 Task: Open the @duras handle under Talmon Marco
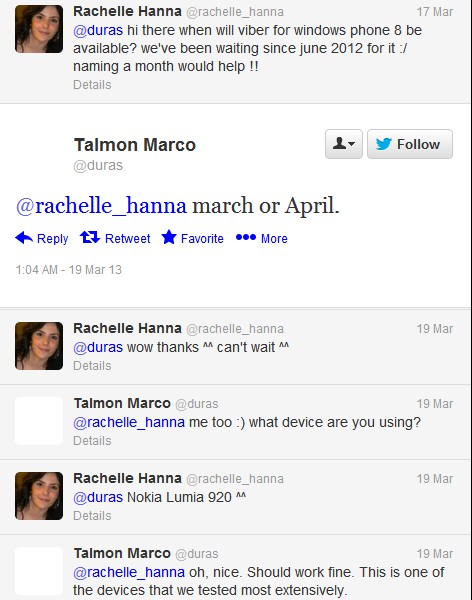(98, 165)
